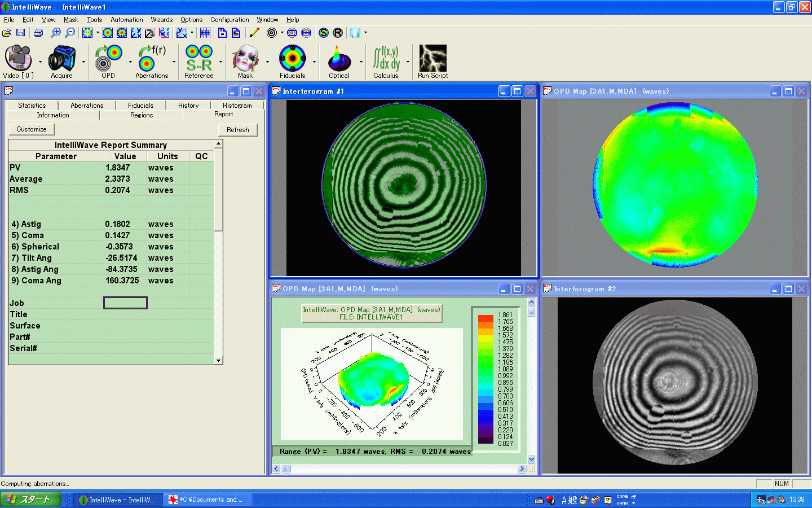
Task: Click the zoom out magnifier
Action: pos(70,33)
